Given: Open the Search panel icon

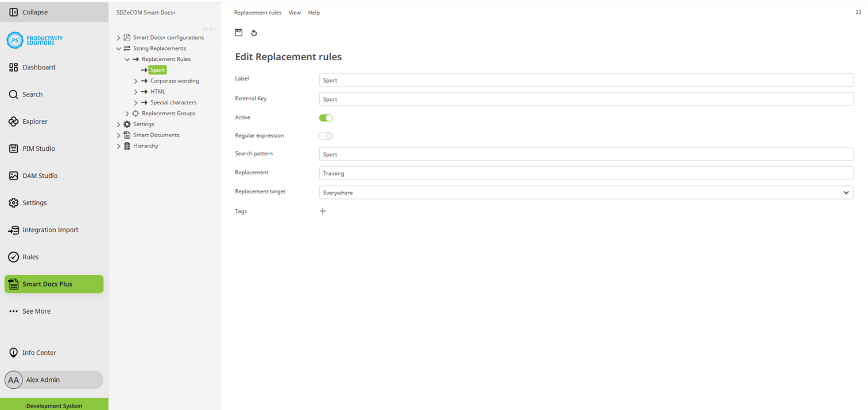Looking at the screenshot, I should tap(13, 94).
